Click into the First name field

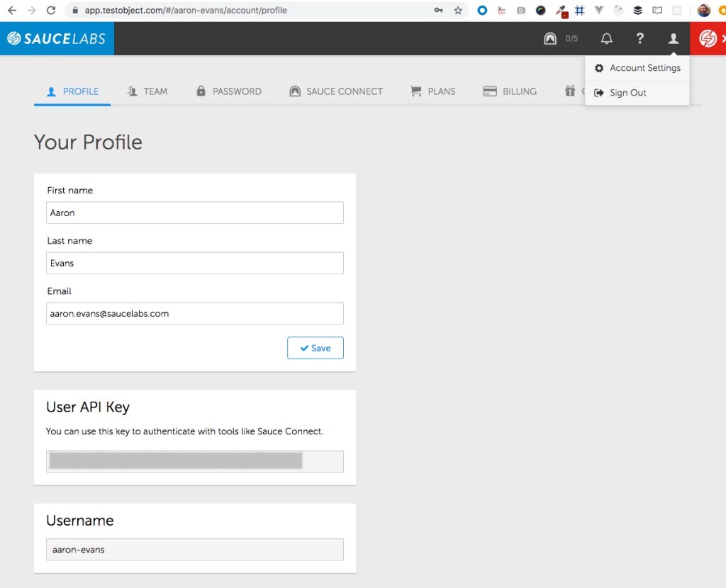pyautogui.click(x=195, y=213)
